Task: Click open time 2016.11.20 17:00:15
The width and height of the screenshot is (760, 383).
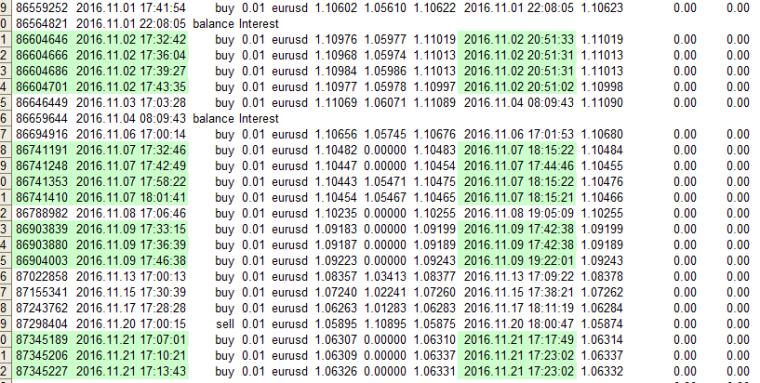Action: pyautogui.click(x=131, y=324)
